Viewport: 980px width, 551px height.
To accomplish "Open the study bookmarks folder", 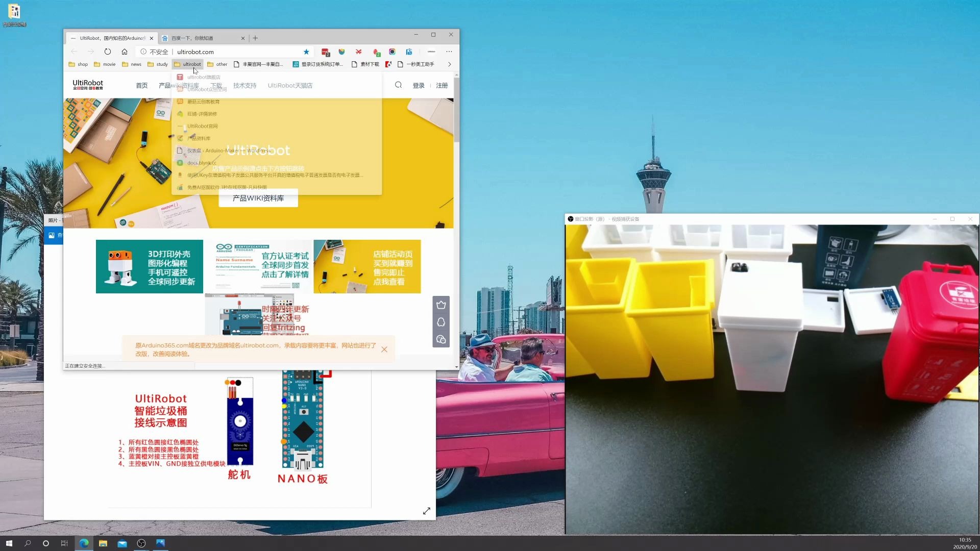I will pos(158,64).
